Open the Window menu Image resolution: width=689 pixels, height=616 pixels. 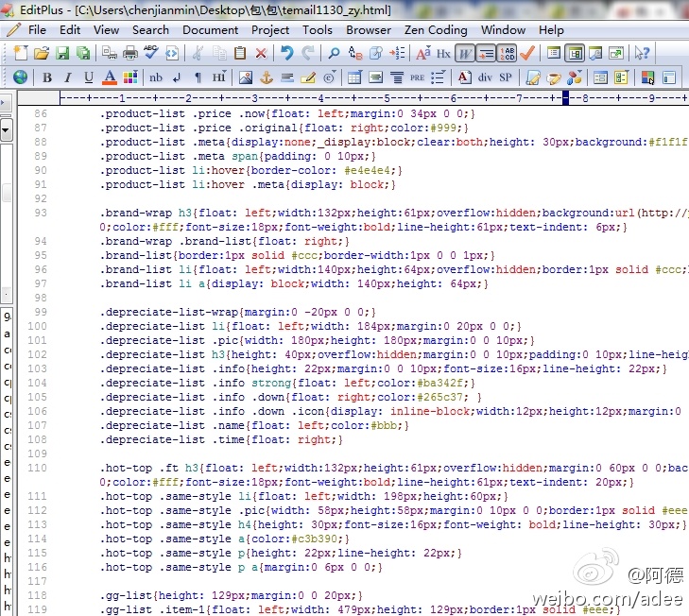coord(503,30)
